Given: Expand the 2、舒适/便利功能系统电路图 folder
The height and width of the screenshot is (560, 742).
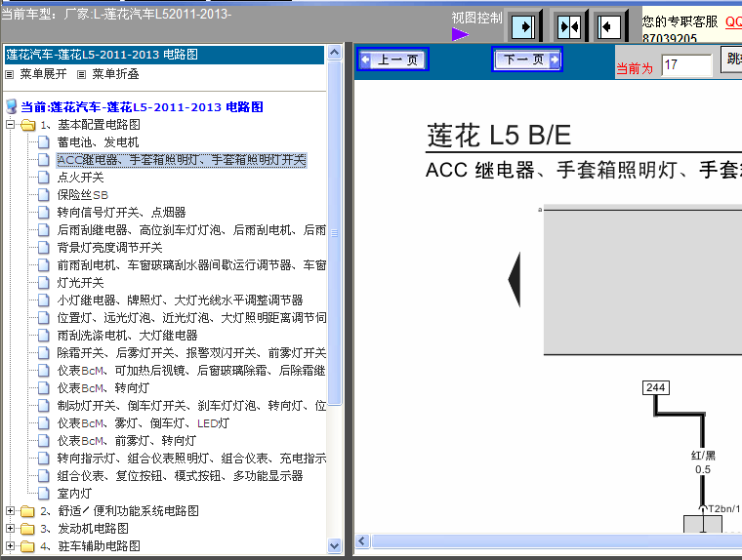Looking at the screenshot, I should coord(10,511).
